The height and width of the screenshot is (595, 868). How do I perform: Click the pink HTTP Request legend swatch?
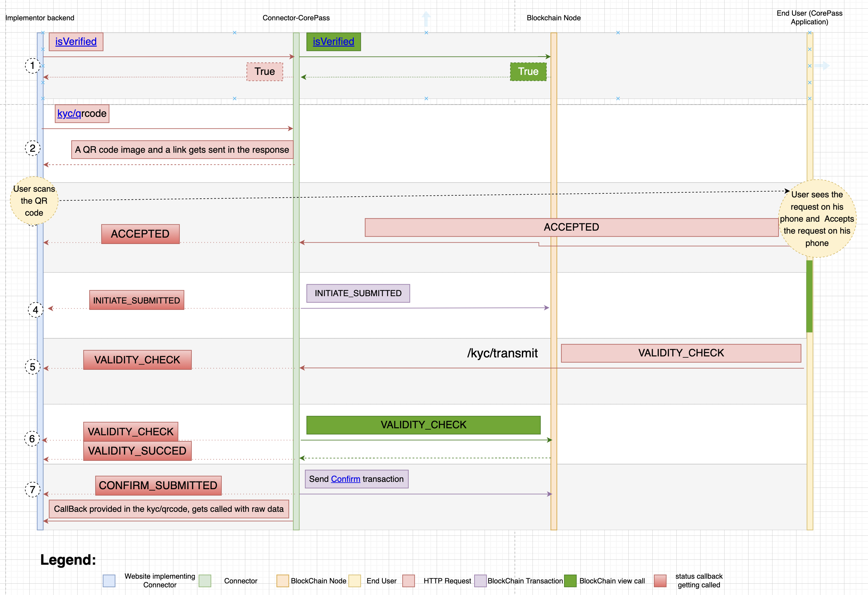(x=409, y=581)
